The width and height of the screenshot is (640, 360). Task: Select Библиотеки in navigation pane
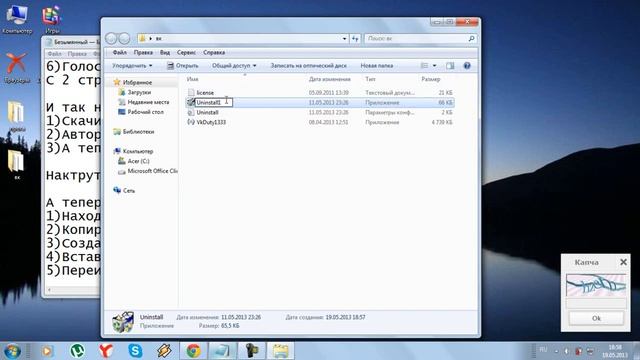(138, 131)
